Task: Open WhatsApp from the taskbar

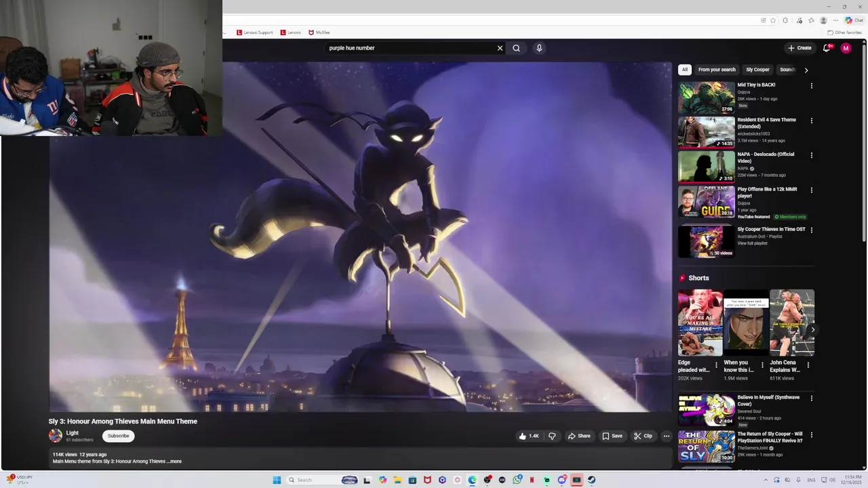Action: click(x=517, y=480)
